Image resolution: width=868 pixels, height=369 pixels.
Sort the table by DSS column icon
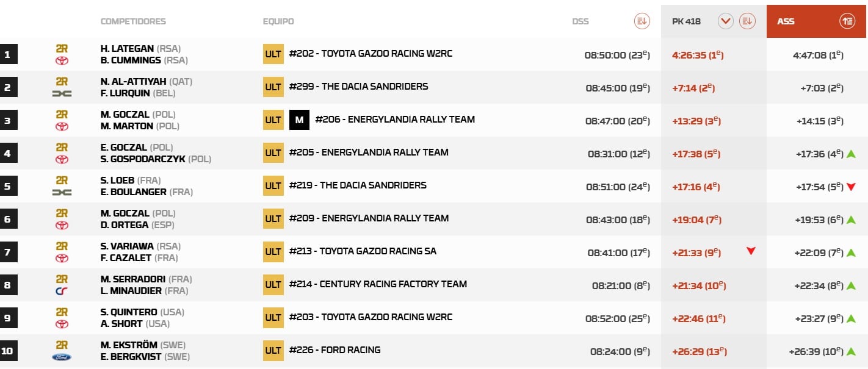coord(642,21)
